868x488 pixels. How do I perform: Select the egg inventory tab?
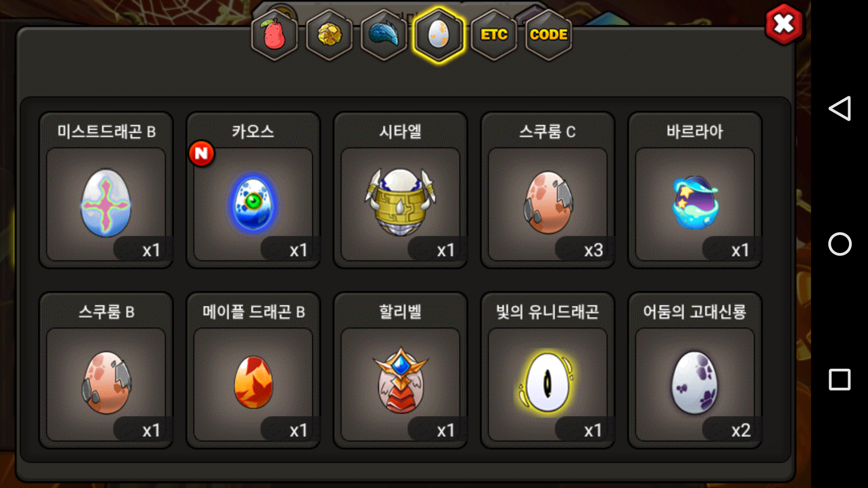[439, 35]
